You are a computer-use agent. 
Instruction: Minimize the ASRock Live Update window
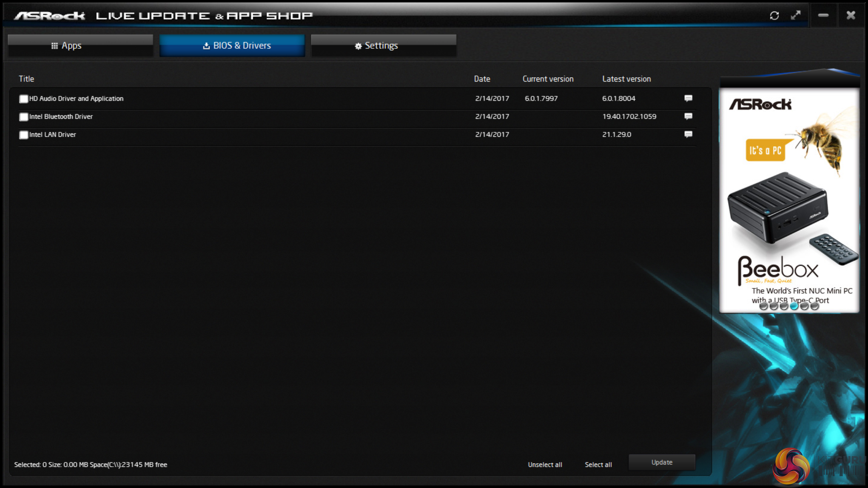[823, 16]
